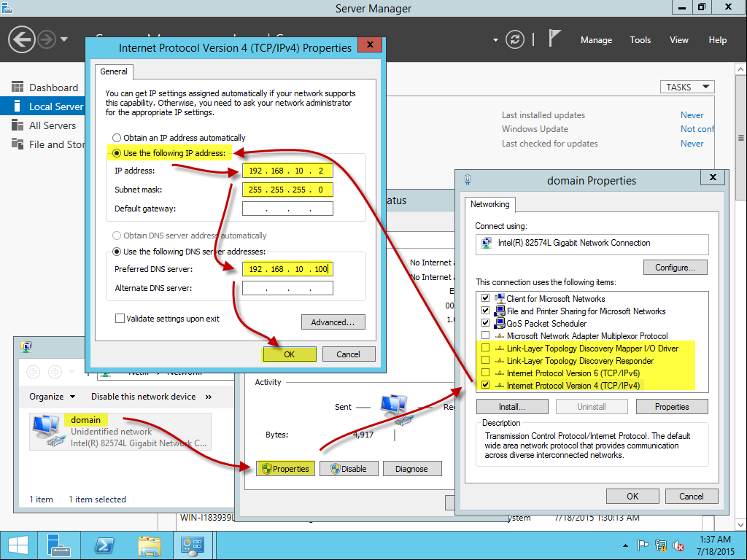Click OK in domain Properties dialog
Screen dimensions: 747x560
[632, 496]
